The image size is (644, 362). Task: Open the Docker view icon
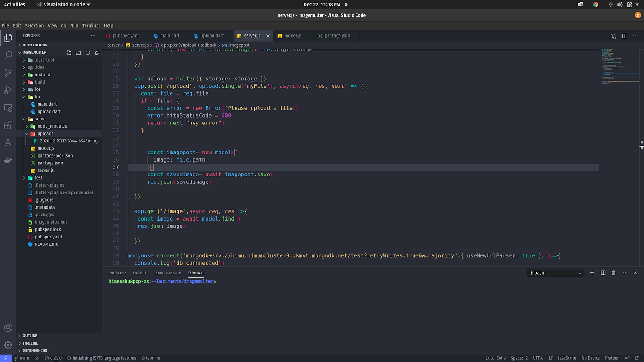pos(8,160)
